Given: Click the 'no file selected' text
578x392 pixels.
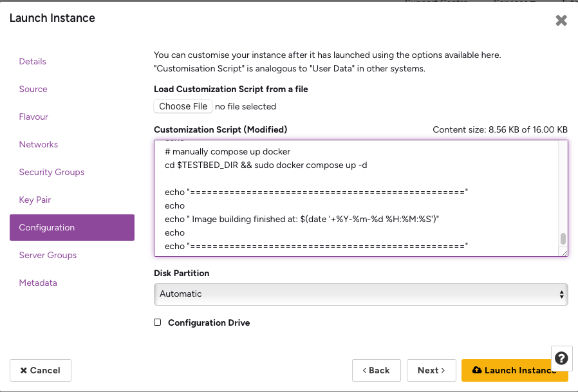Looking at the screenshot, I should click(x=245, y=107).
